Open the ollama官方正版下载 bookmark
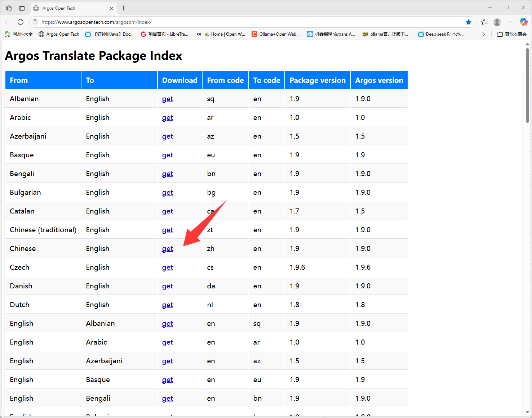532x418 pixels. (x=385, y=34)
